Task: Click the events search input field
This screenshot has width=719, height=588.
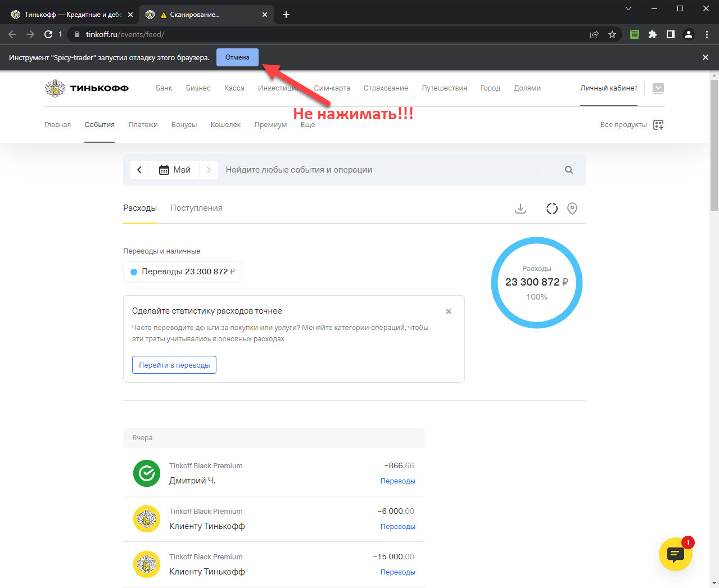Action: pyautogui.click(x=388, y=170)
